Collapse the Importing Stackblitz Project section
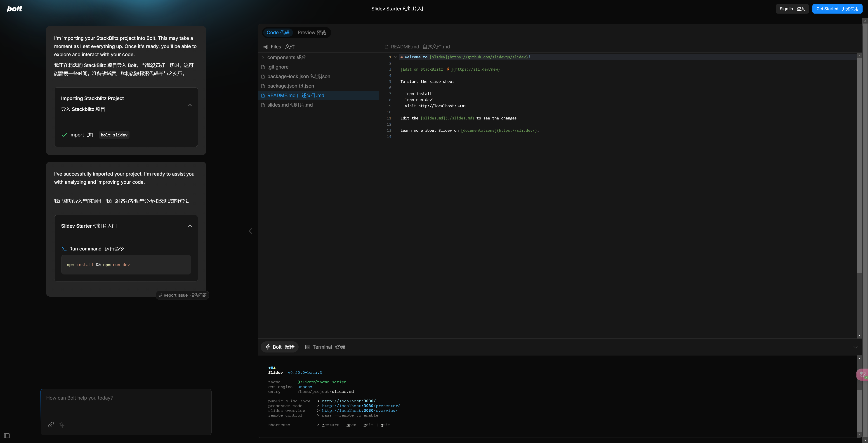Image resolution: width=868 pixels, height=443 pixels. [x=190, y=105]
